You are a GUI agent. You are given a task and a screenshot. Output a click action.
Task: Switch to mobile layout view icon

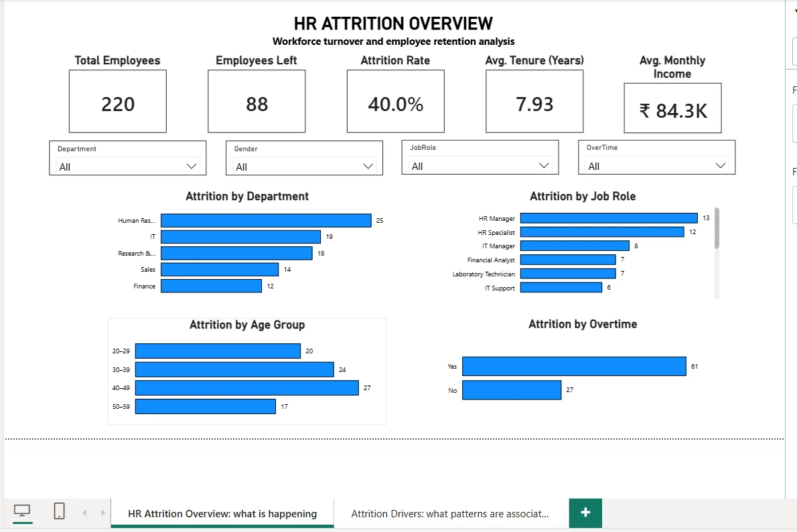pyautogui.click(x=59, y=511)
